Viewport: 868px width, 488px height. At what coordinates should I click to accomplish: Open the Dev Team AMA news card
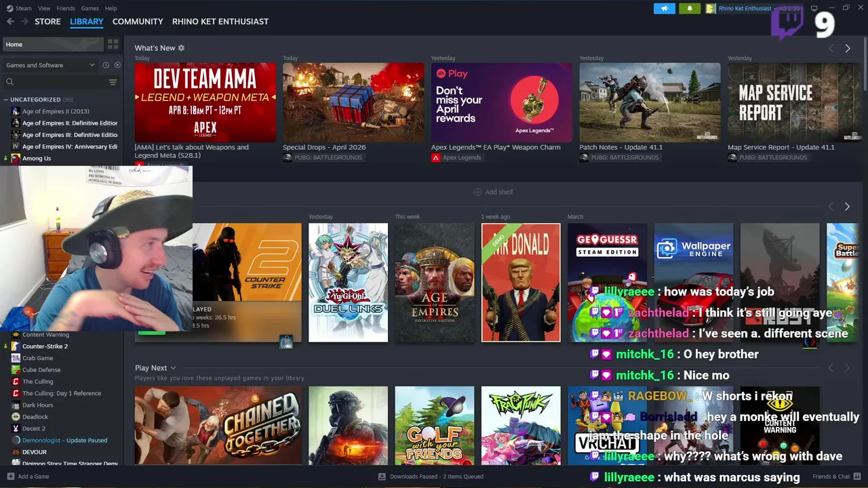[x=205, y=102]
